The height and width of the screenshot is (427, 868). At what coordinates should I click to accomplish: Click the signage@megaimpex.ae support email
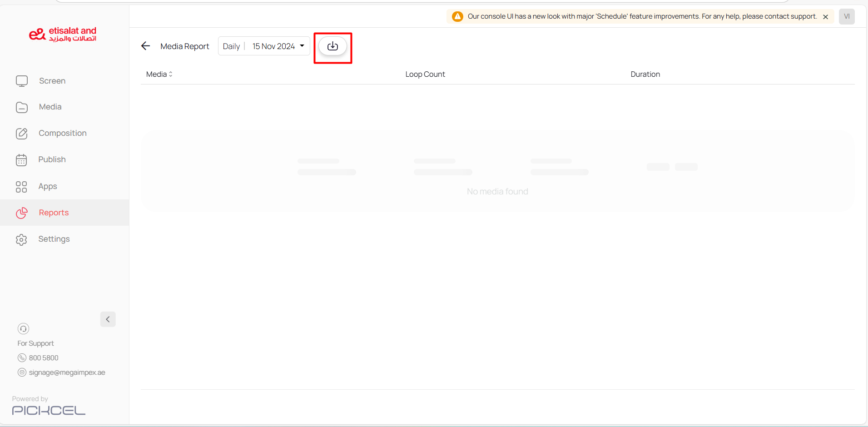pos(67,372)
